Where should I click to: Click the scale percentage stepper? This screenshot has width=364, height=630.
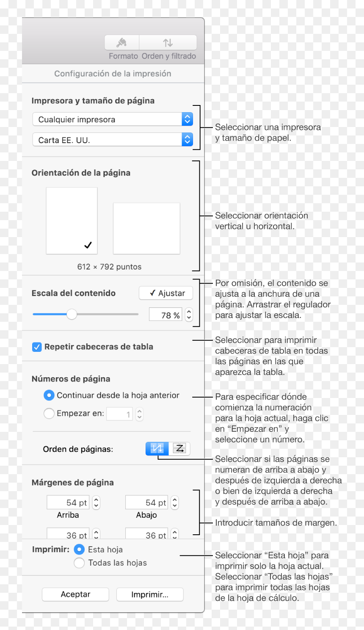pos(189,315)
